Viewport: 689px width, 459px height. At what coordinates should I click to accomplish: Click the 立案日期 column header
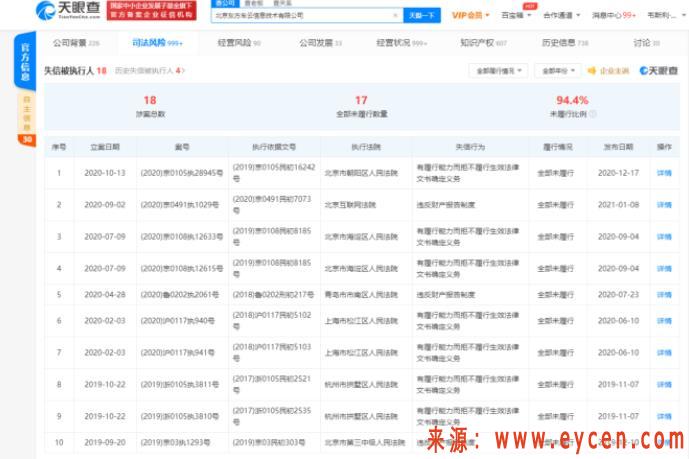click(x=105, y=147)
